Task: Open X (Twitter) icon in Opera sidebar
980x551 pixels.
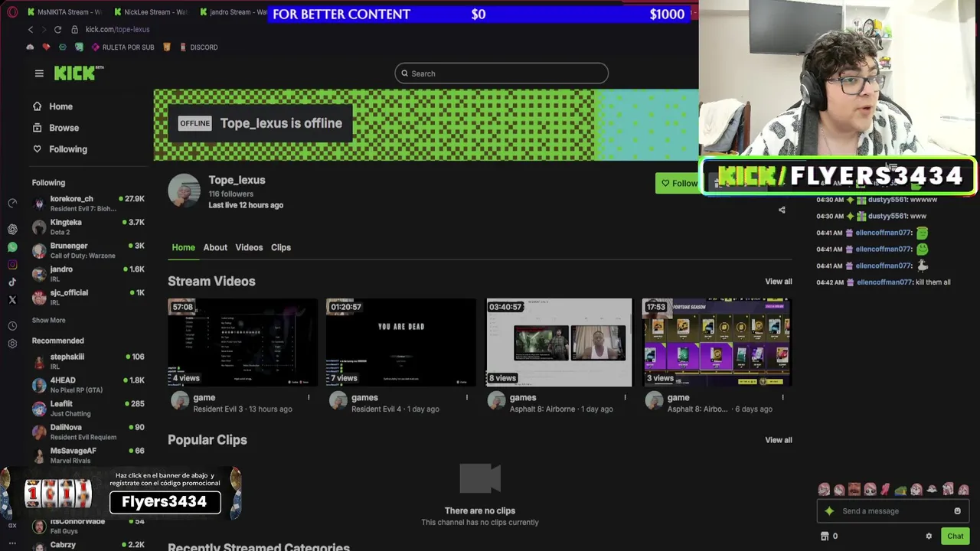Action: 12,300
